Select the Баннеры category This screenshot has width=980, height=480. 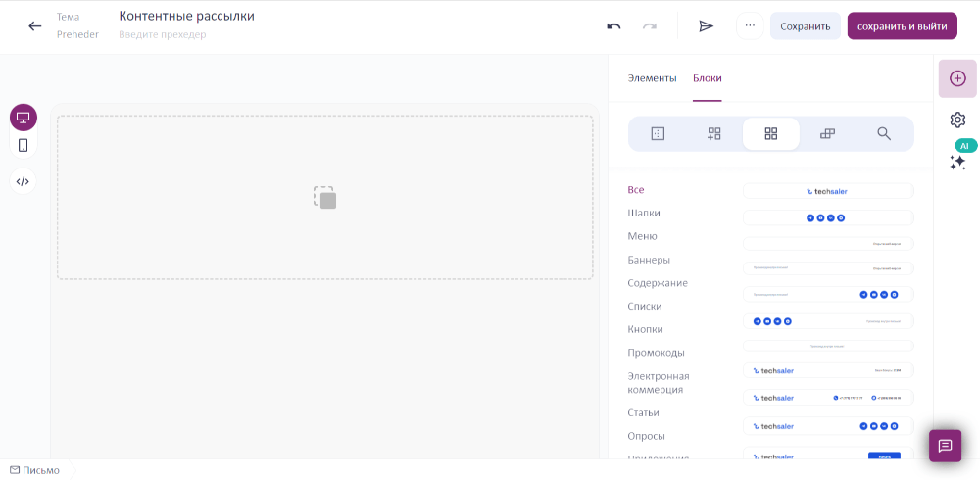649,260
